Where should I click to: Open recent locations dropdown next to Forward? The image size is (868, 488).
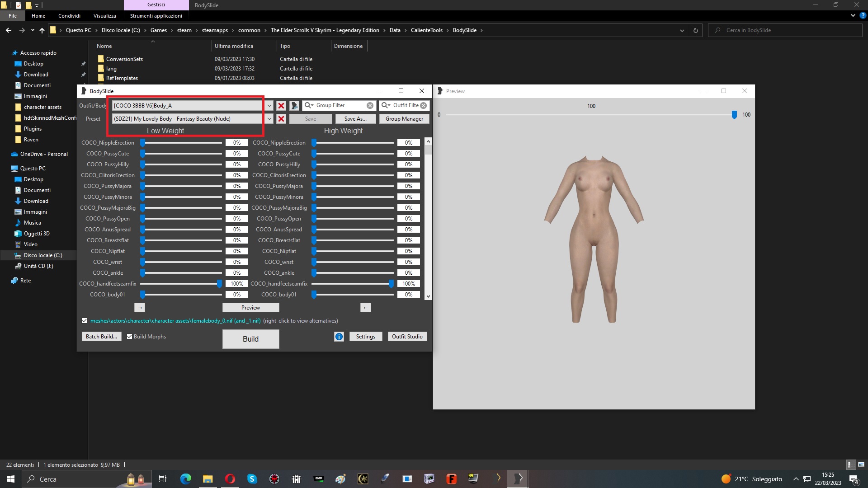tap(33, 30)
